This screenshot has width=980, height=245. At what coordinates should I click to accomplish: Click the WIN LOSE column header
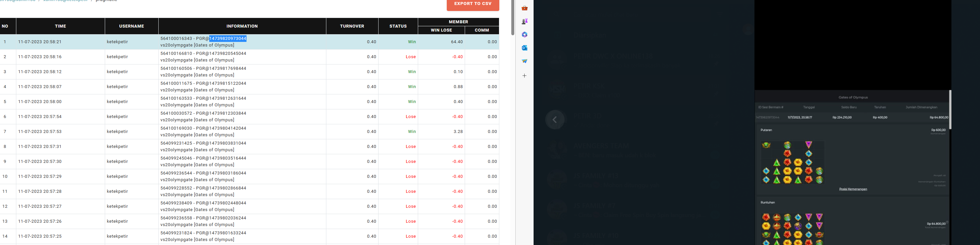(441, 30)
